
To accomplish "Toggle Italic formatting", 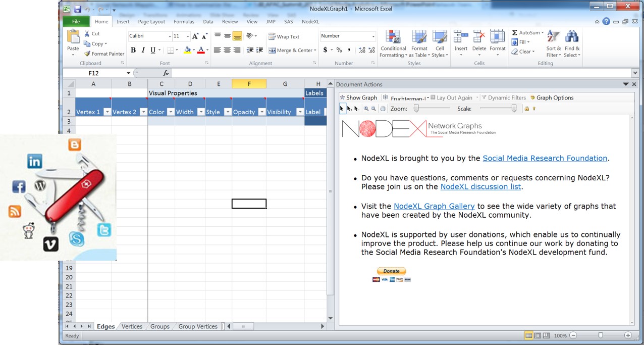I will tap(143, 50).
